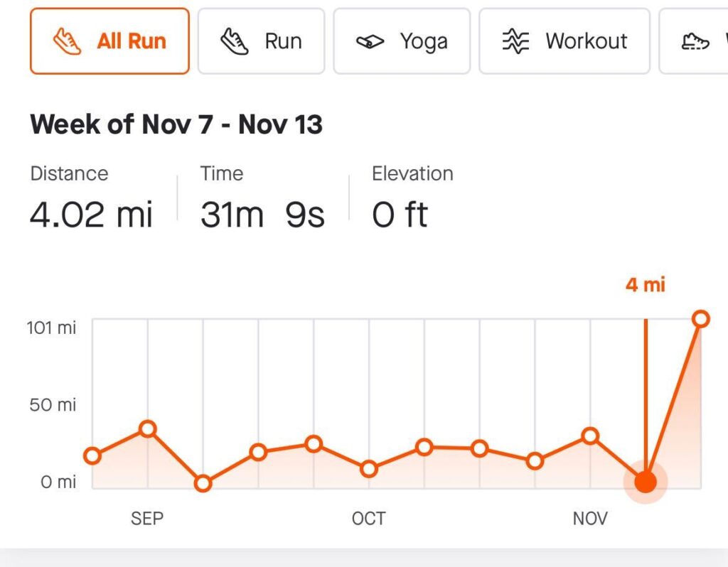
Task: Select the first data point on the chart line
Action: pos(92,455)
